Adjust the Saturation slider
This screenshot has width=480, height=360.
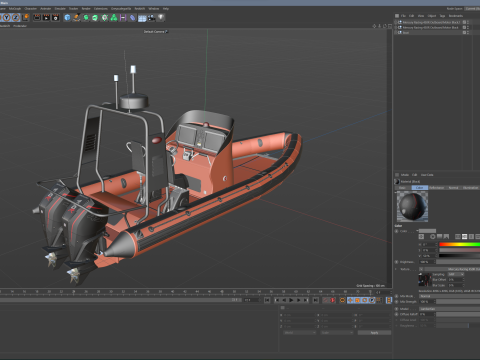tap(459, 250)
